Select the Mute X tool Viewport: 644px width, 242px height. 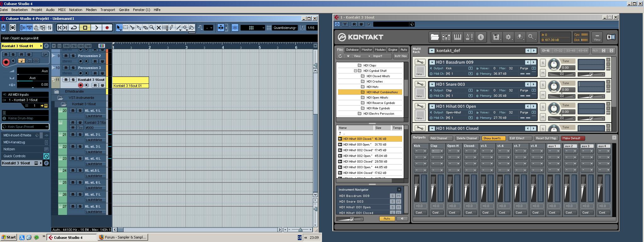tap(158, 28)
